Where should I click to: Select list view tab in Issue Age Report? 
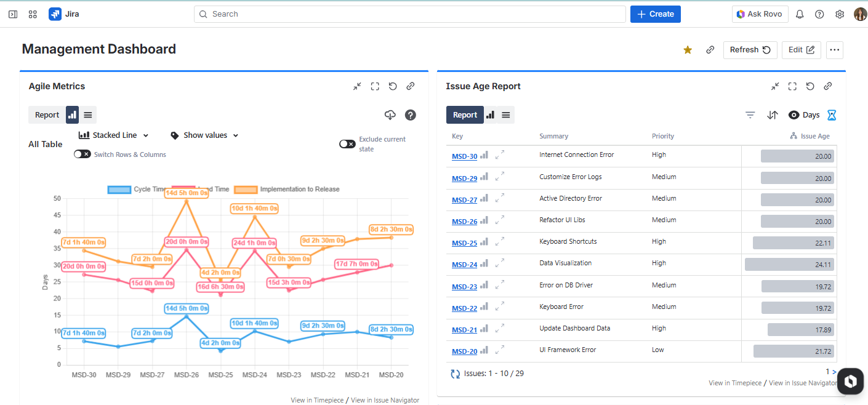[505, 115]
